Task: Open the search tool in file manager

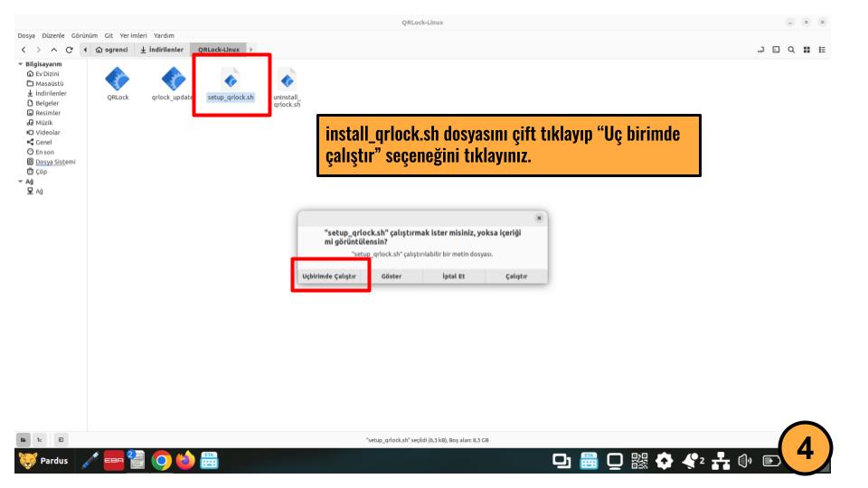Action: (792, 49)
